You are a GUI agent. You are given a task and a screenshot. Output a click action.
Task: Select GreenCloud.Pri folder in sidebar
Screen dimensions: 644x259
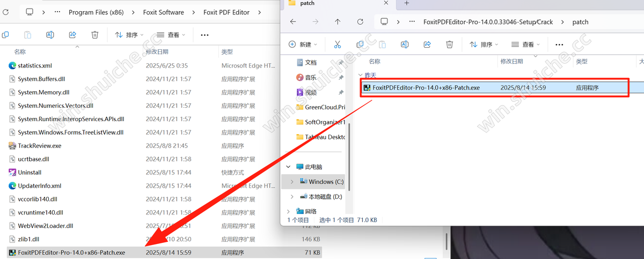tap(320, 107)
